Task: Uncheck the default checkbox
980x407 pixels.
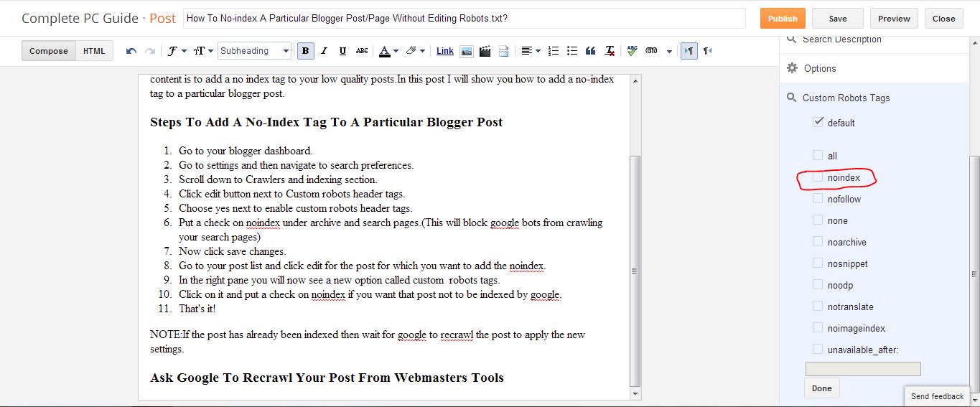Action: 818,122
